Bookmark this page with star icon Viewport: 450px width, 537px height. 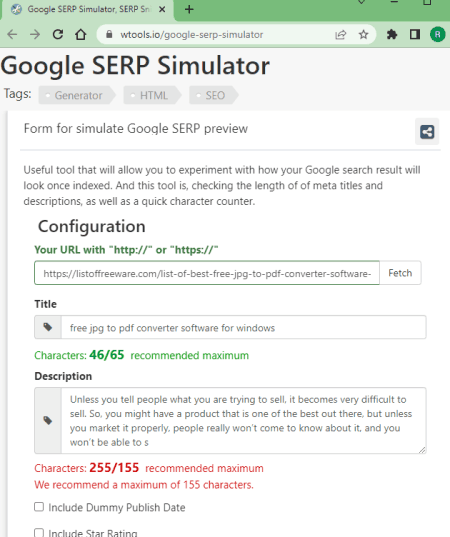[x=363, y=34]
